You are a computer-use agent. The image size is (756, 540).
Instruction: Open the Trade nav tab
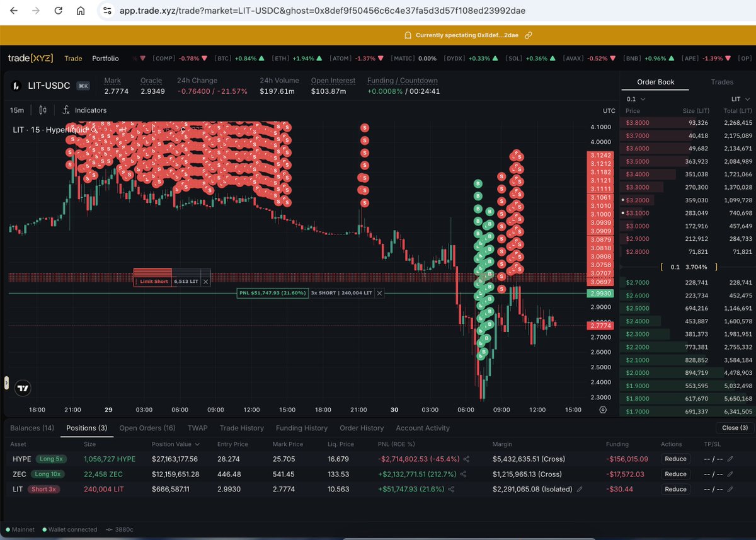(73, 59)
